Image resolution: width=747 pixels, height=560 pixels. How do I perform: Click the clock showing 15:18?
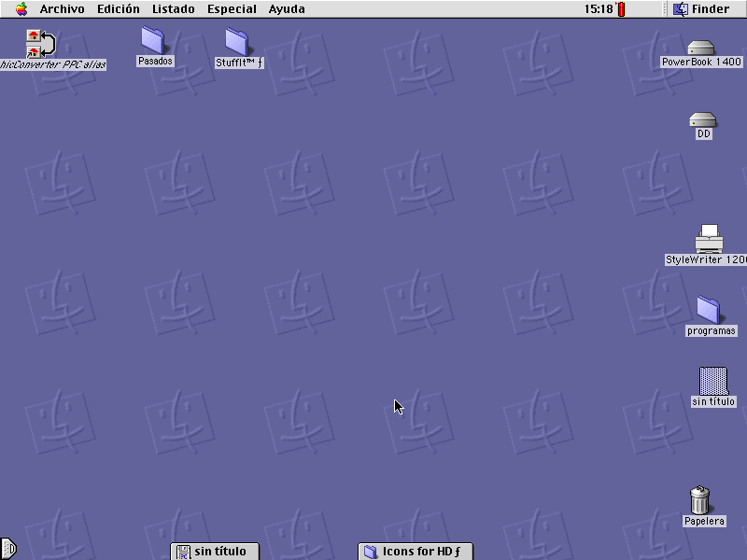tap(599, 8)
